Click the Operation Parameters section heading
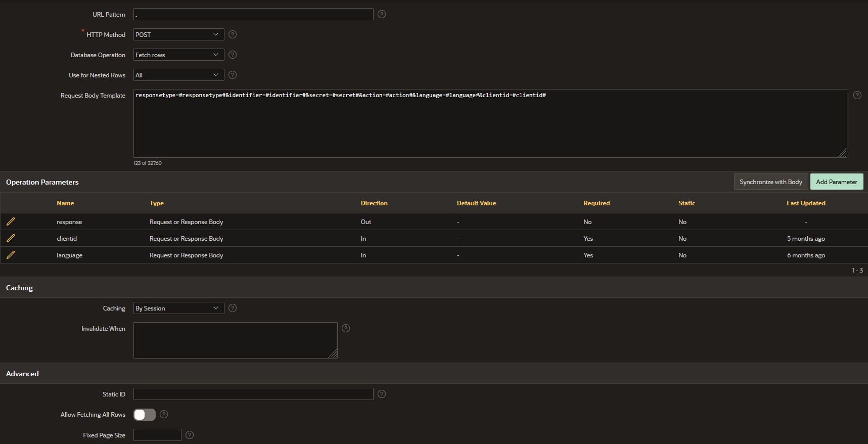868x444 pixels. [42, 182]
